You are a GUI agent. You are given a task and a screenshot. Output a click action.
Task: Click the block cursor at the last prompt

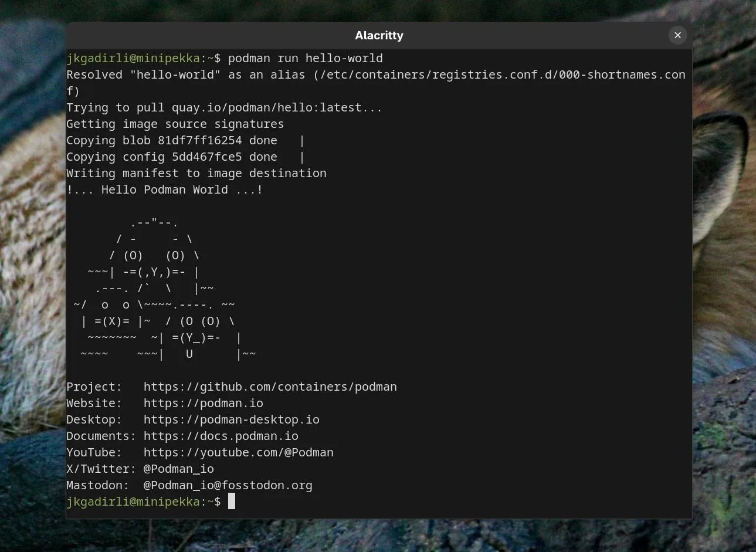[232, 501]
